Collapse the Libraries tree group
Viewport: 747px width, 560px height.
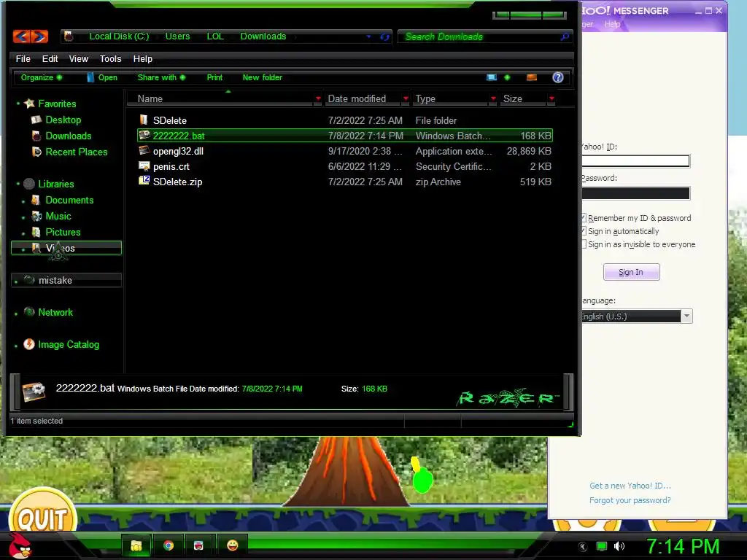click(18, 183)
